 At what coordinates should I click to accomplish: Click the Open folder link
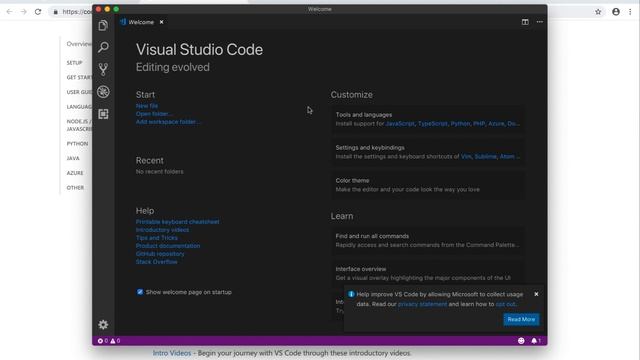point(154,114)
